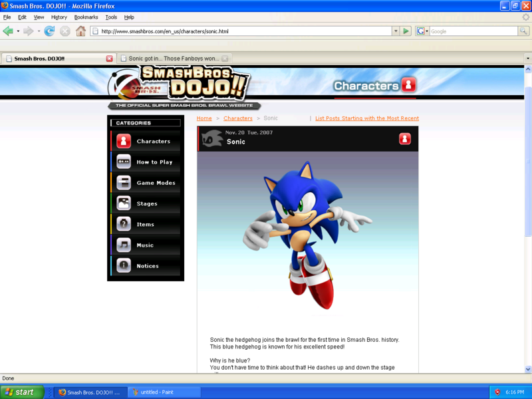
Task: Open the Google search engine selector
Action: 422,31
